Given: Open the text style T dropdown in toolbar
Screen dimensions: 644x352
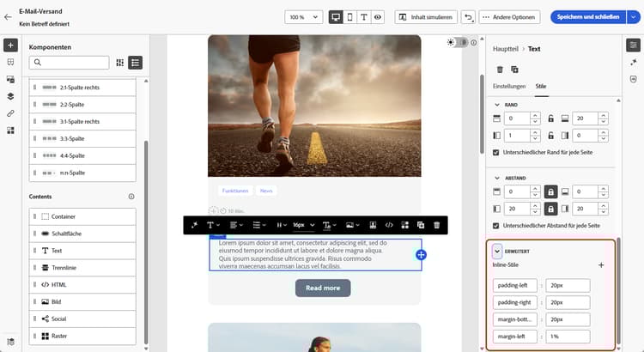Looking at the screenshot, I should (x=213, y=225).
